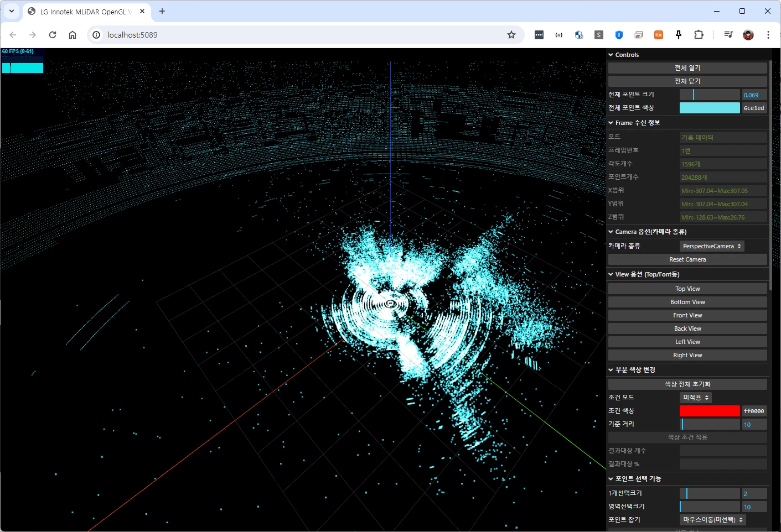Open Chrome's three-dot menu
Image resolution: width=781 pixels, height=532 pixels.
[768, 35]
